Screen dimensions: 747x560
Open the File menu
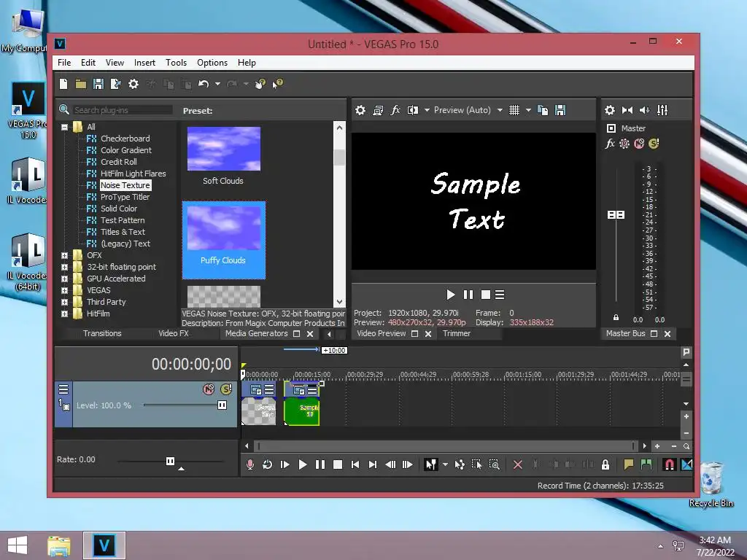coord(64,63)
